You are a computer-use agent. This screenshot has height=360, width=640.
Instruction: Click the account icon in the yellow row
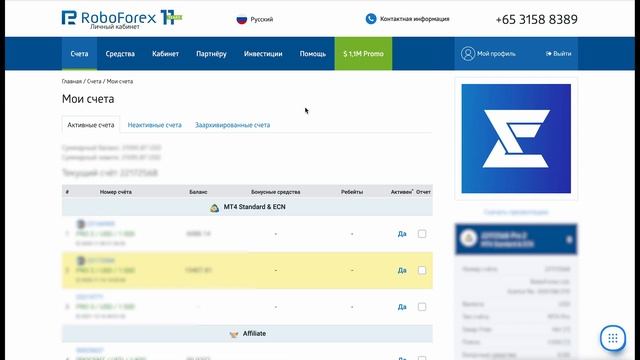[81, 260]
